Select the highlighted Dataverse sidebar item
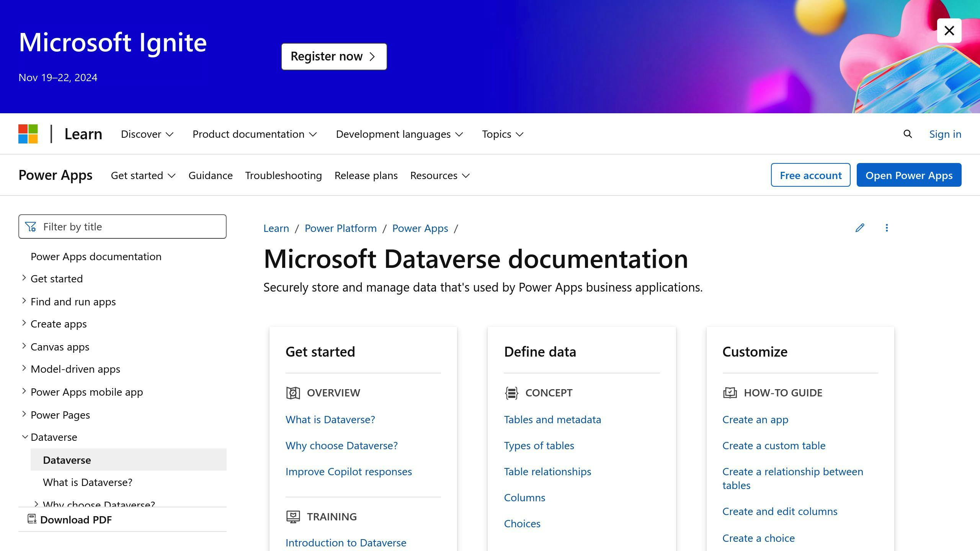Screen dimensions: 980x551 (x=129, y=460)
